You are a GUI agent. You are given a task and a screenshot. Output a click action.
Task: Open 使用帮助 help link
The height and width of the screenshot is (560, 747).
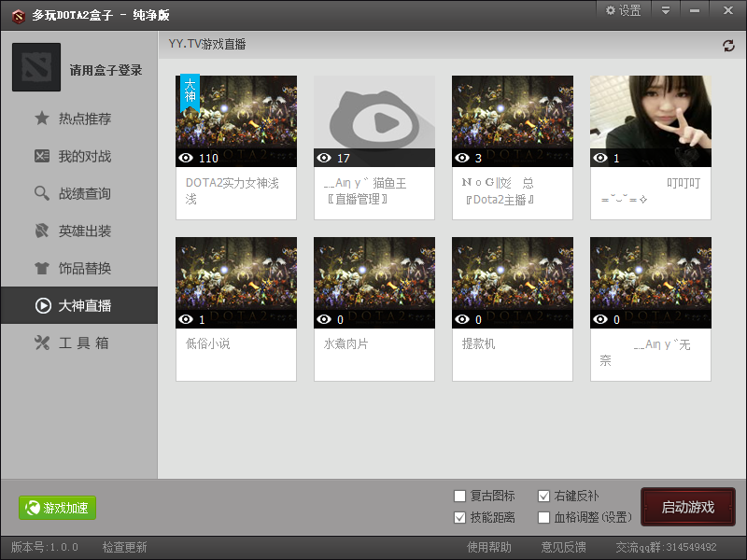[x=489, y=547]
